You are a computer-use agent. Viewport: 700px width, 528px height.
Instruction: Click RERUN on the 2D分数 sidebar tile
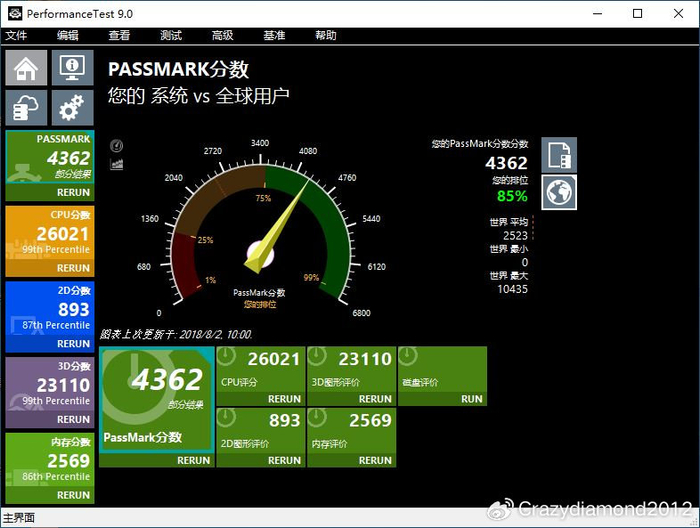(x=73, y=344)
